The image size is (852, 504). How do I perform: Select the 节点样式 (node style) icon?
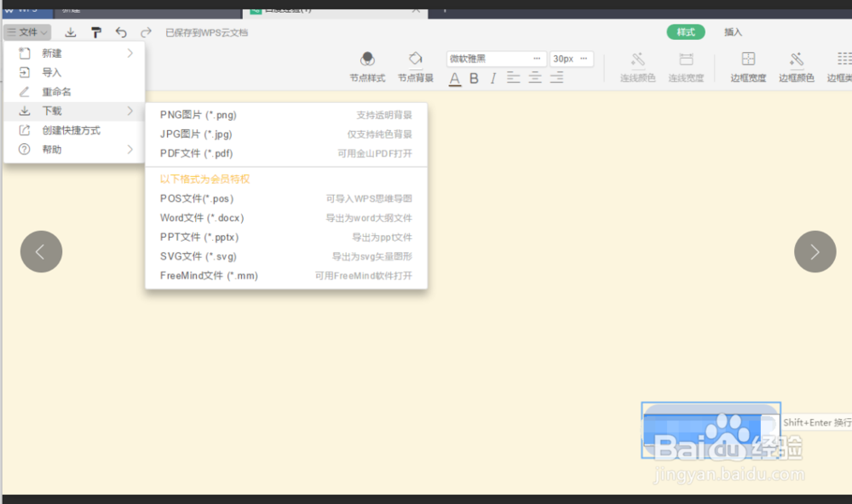point(367,65)
